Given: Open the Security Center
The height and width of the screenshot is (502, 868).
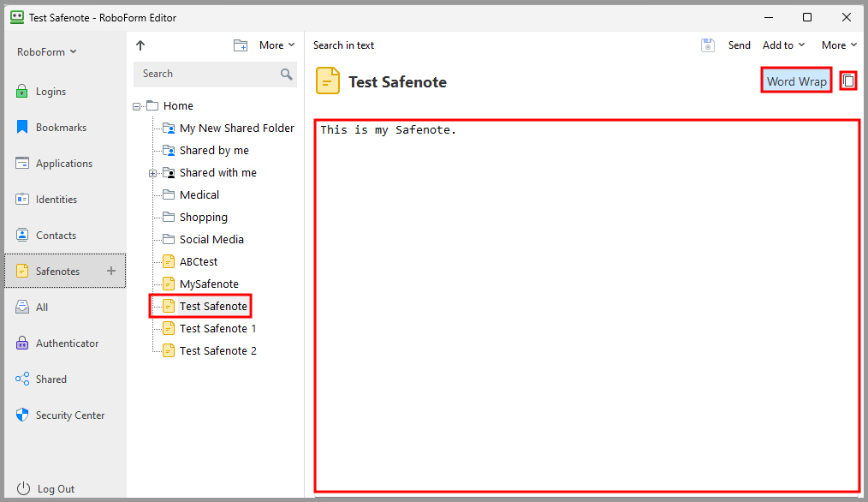Looking at the screenshot, I should pos(65,415).
